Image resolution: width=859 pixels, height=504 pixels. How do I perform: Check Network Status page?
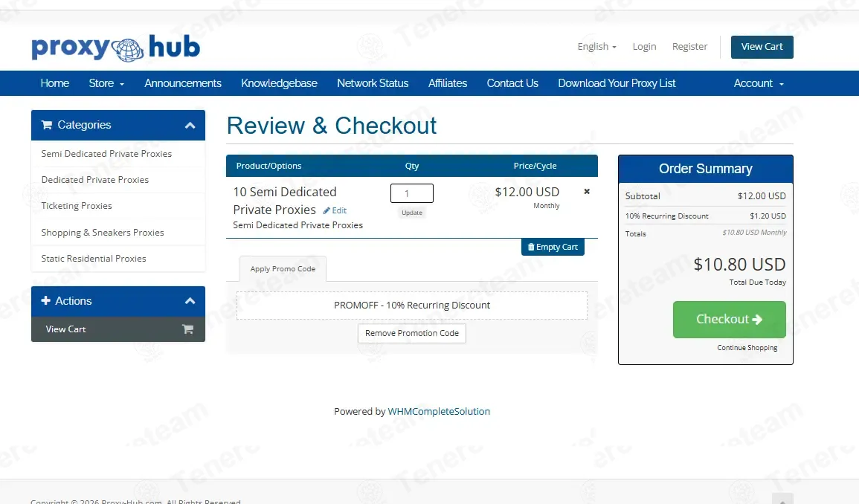[x=373, y=83]
